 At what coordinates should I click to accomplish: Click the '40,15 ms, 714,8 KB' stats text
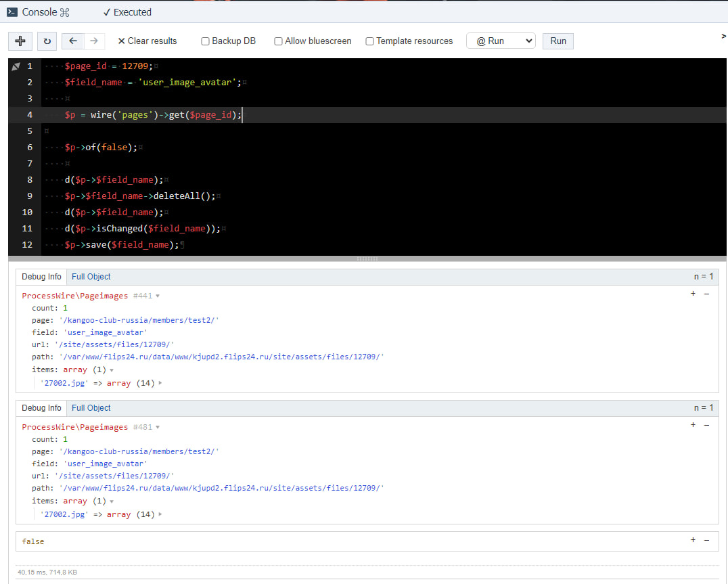coord(47,572)
